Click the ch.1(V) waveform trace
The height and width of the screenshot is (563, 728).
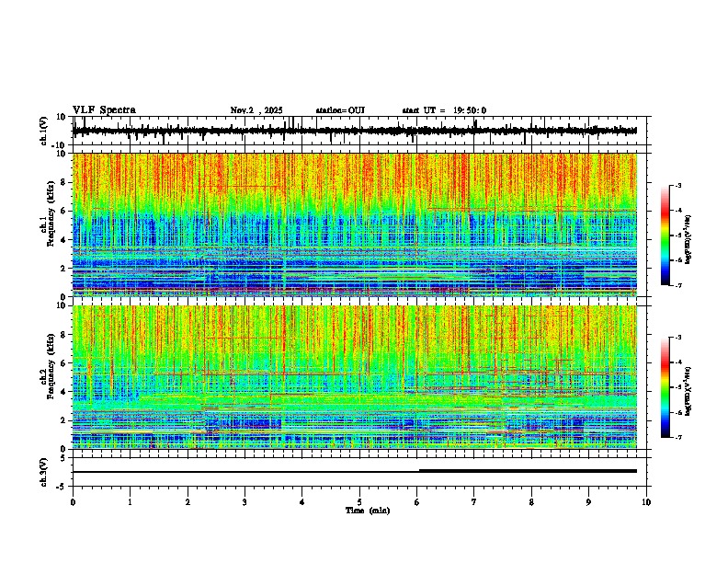coord(355,131)
